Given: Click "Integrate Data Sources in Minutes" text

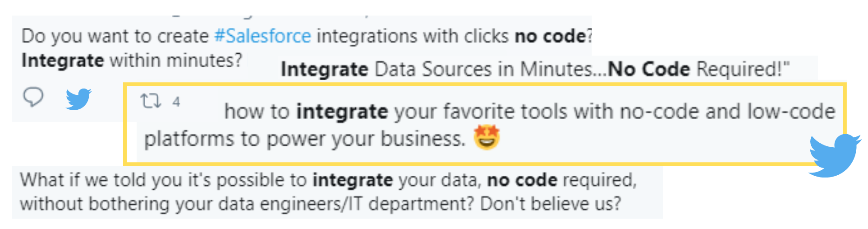Looking at the screenshot, I should point(436,69).
